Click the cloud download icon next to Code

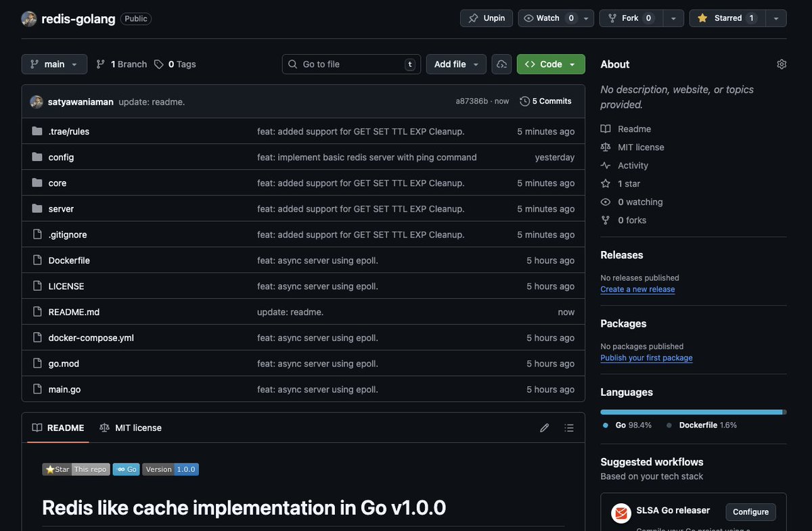coord(501,64)
